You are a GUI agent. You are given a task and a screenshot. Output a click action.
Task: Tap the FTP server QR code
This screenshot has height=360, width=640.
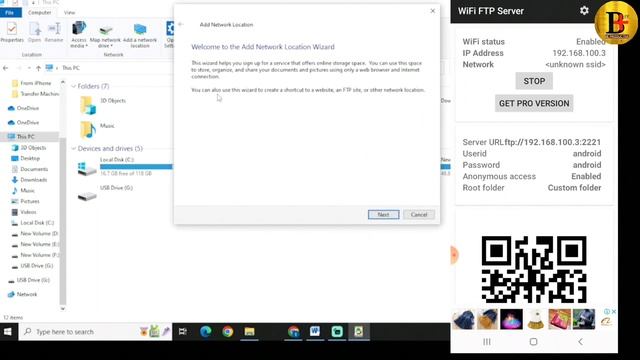point(534,269)
